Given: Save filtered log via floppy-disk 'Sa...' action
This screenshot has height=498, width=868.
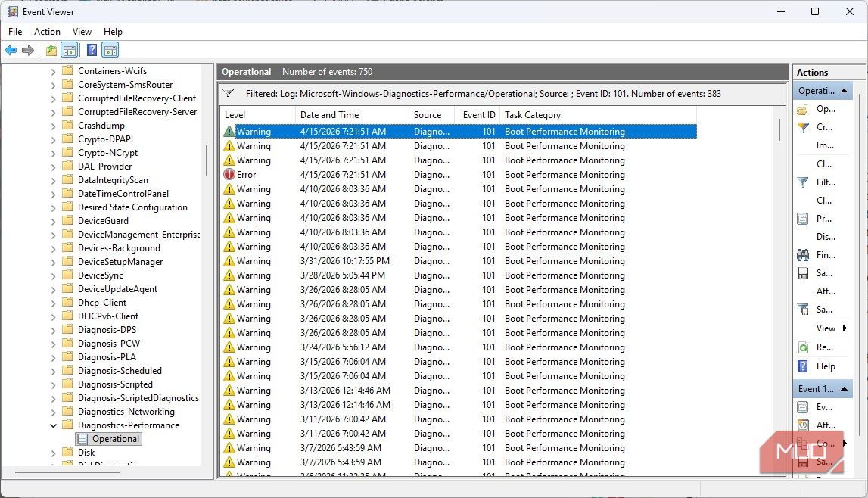Looking at the screenshot, I should point(802,273).
